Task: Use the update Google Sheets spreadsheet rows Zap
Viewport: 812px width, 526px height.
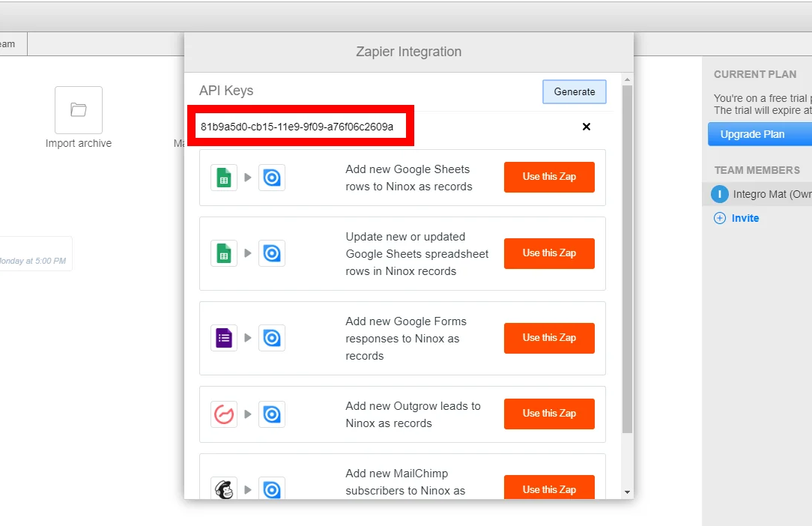Action: tap(549, 253)
